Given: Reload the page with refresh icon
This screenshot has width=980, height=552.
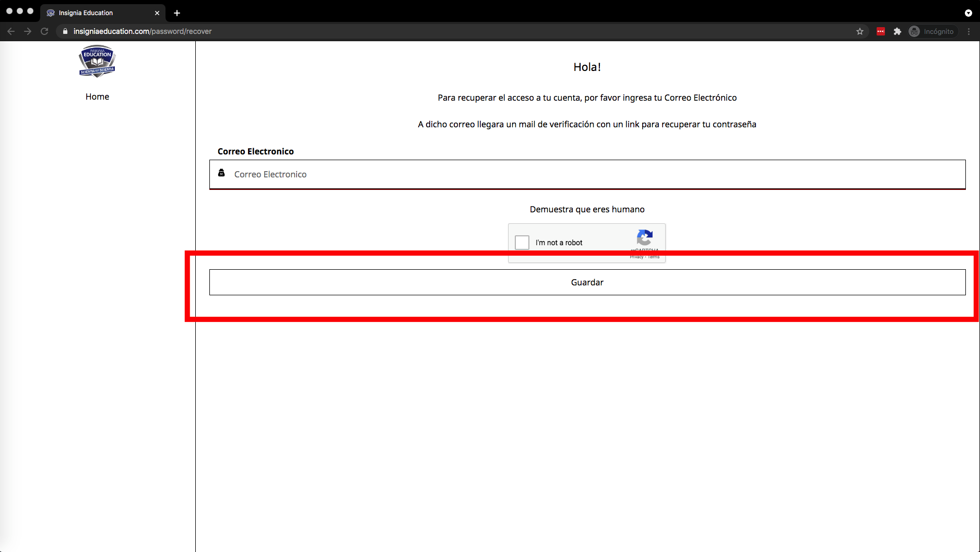Looking at the screenshot, I should pyautogui.click(x=44, y=31).
